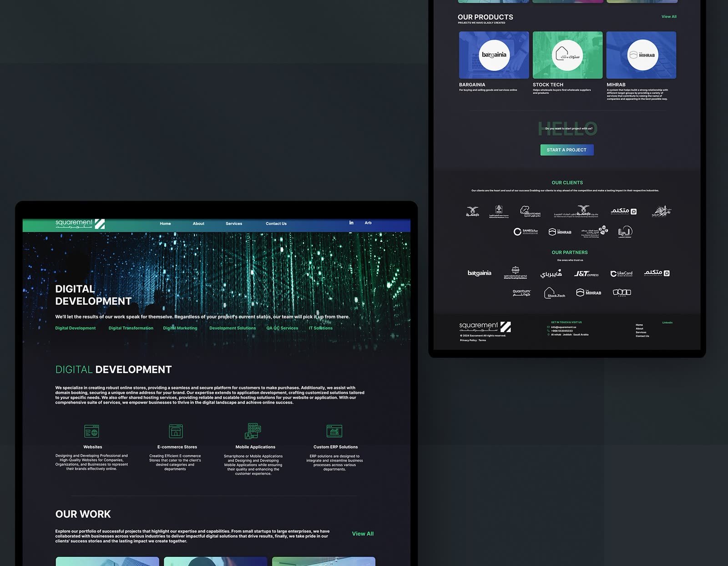
Task: Click View All beside Our Work
Action: (363, 534)
